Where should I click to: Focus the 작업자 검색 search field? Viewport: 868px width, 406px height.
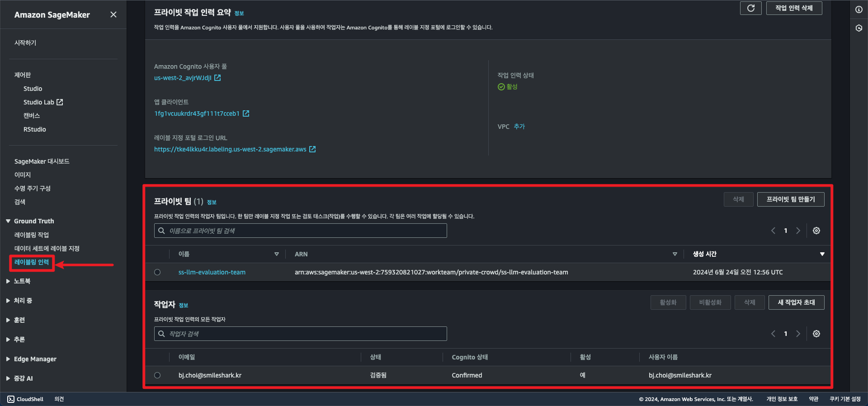301,334
